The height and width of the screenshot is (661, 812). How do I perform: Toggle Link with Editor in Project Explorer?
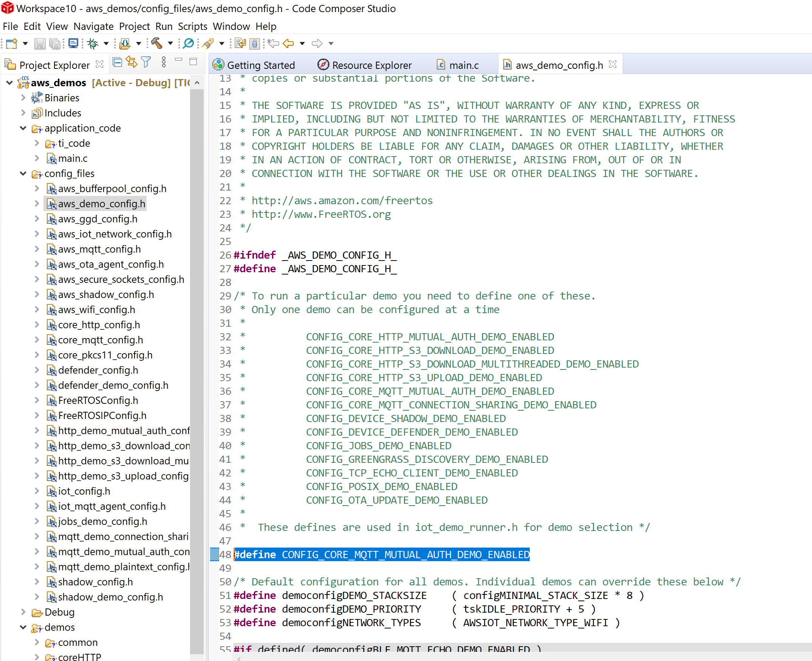coord(131,62)
